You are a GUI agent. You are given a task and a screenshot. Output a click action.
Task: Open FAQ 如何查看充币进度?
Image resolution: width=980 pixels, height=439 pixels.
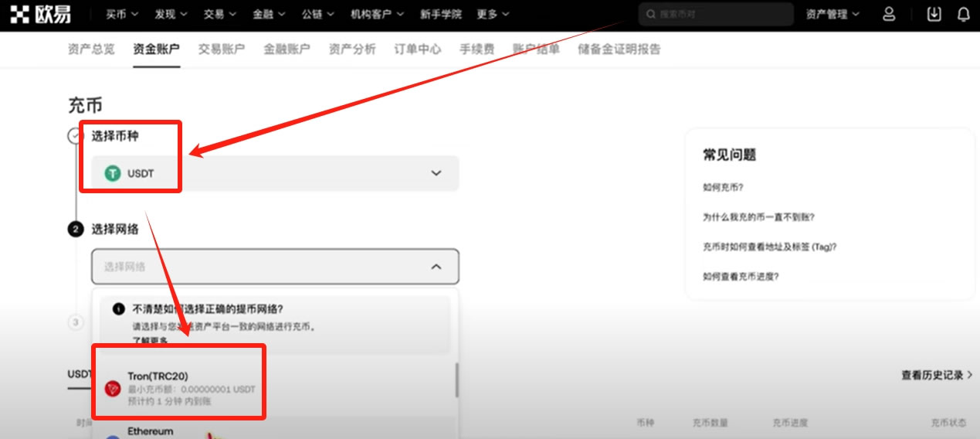(x=741, y=276)
